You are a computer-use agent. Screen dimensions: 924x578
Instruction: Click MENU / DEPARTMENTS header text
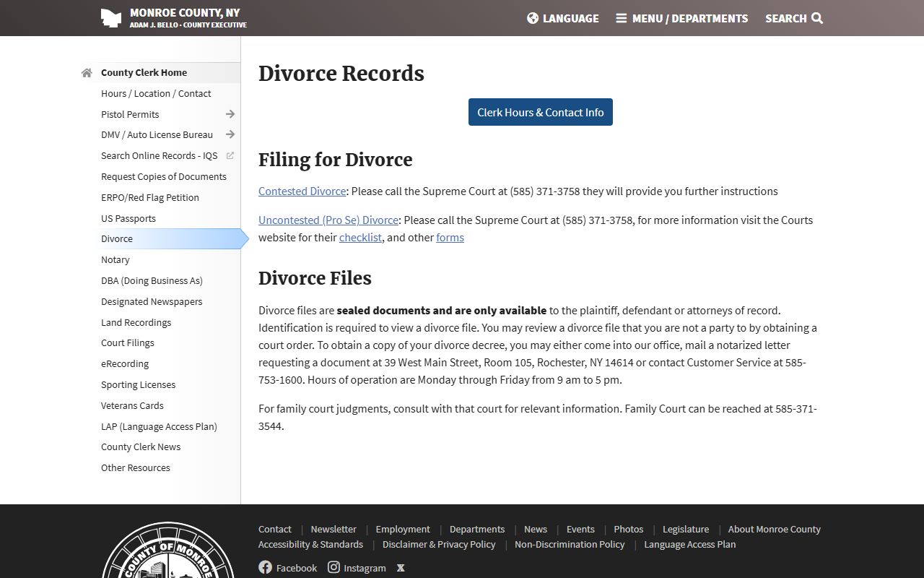pyautogui.click(x=690, y=18)
